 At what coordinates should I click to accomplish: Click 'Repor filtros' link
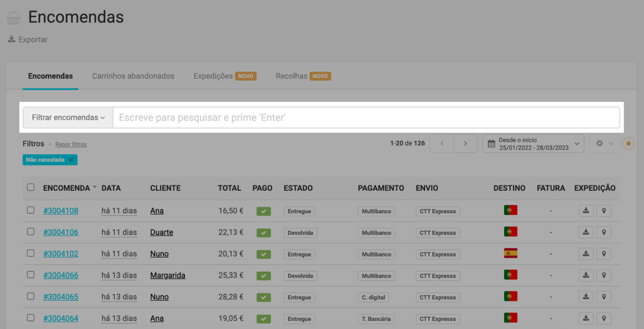click(x=71, y=144)
